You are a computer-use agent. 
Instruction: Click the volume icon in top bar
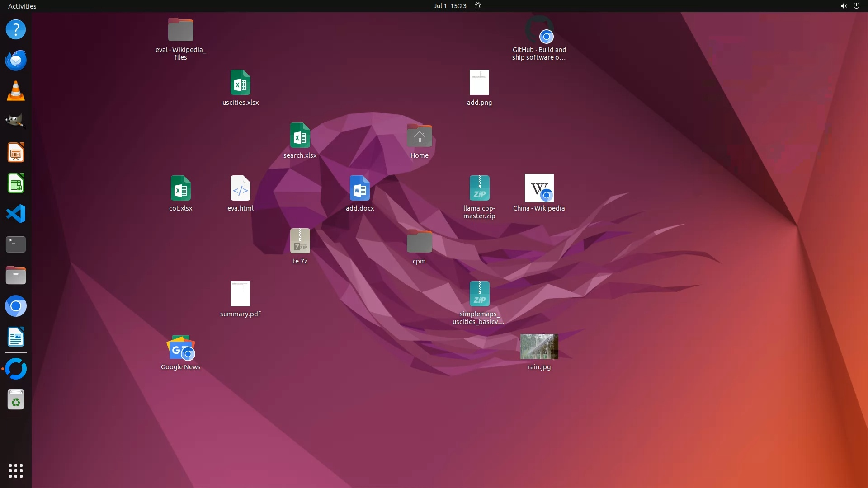[843, 6]
